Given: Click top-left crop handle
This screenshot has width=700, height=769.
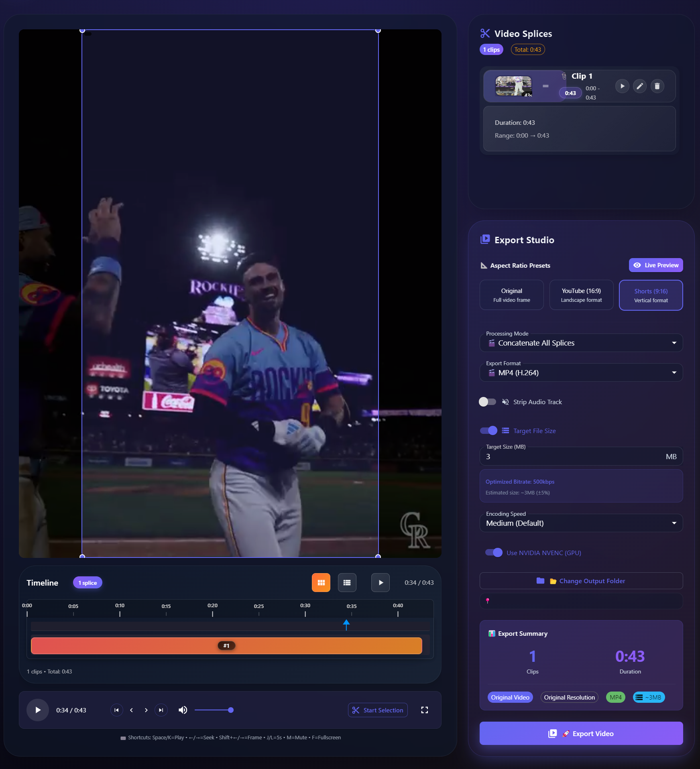Looking at the screenshot, I should [82, 31].
